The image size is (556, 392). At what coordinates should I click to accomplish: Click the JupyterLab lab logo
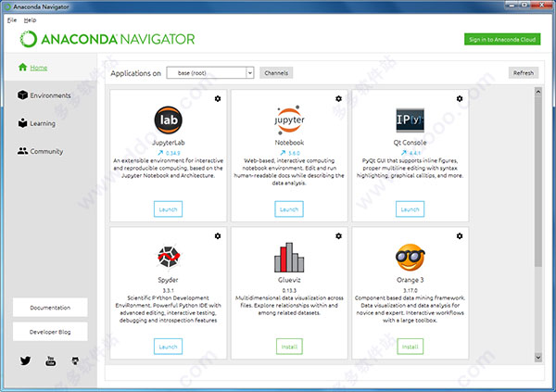[x=169, y=120]
